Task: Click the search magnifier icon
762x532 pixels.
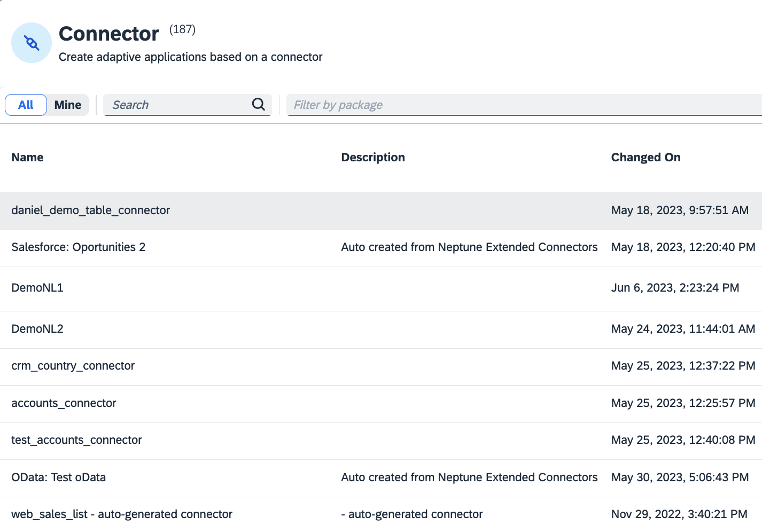Action: (x=258, y=105)
